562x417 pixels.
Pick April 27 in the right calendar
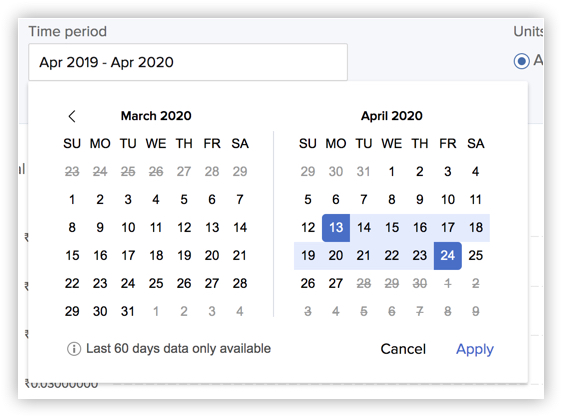(336, 284)
